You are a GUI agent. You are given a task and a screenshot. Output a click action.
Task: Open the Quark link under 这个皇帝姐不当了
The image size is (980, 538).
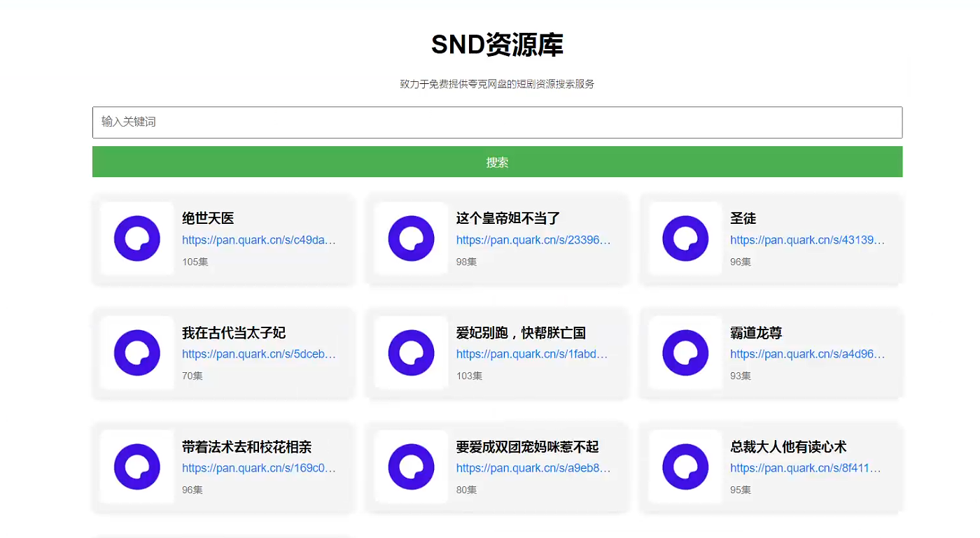click(x=533, y=240)
